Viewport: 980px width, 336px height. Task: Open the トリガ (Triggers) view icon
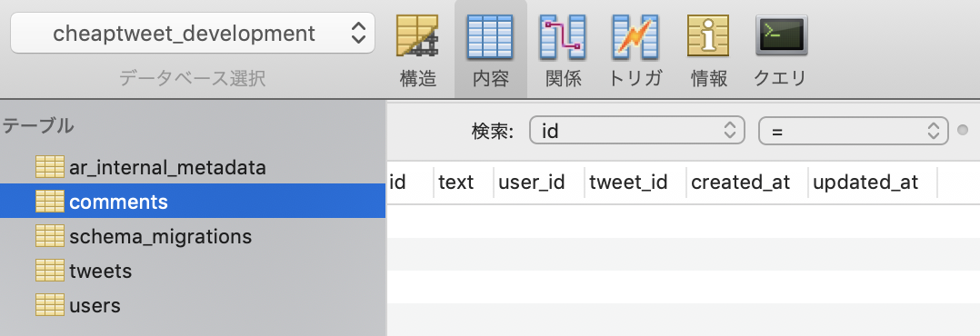click(635, 36)
